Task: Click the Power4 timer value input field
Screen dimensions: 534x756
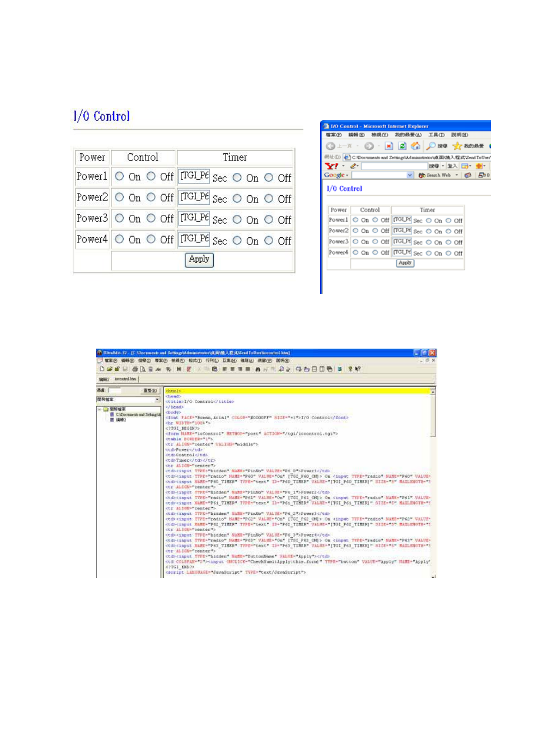Action: tap(194, 239)
